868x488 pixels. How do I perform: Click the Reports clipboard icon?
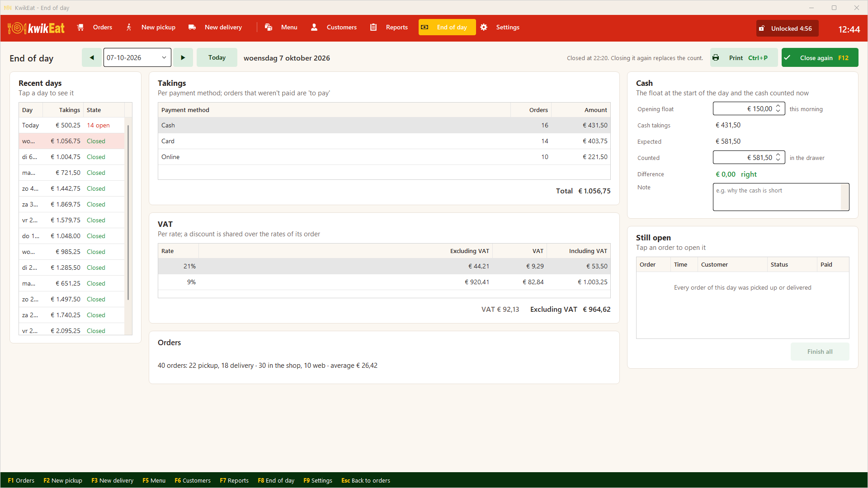pos(373,28)
